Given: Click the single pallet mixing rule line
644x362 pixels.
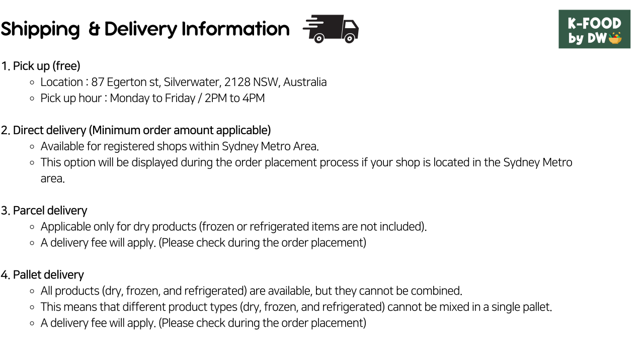Looking at the screenshot, I should coord(296,307).
